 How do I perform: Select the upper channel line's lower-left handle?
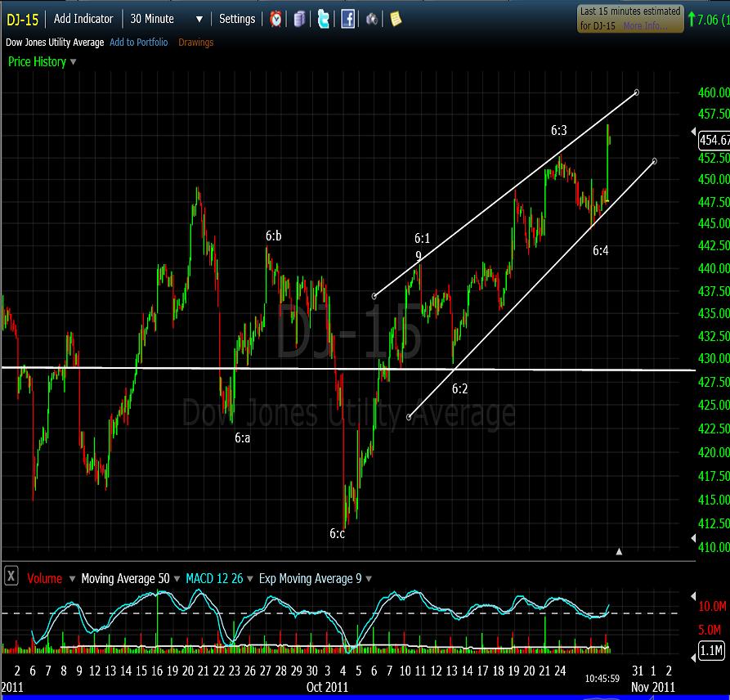(374, 296)
